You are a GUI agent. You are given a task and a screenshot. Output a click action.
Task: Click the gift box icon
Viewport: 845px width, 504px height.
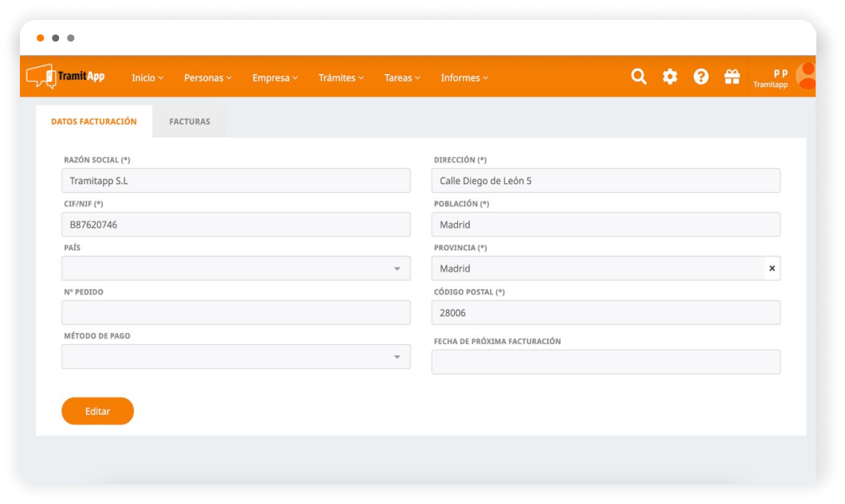point(732,76)
